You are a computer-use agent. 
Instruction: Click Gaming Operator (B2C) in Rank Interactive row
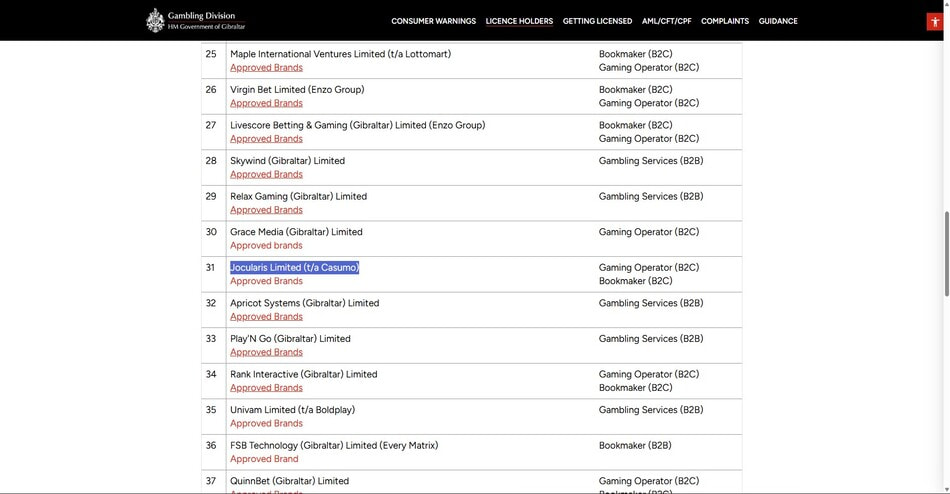point(649,375)
